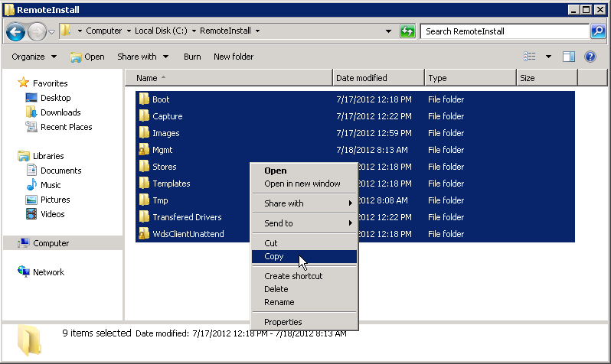Click the Back navigation arrow button
This screenshot has height=364, width=611.
click(x=16, y=31)
